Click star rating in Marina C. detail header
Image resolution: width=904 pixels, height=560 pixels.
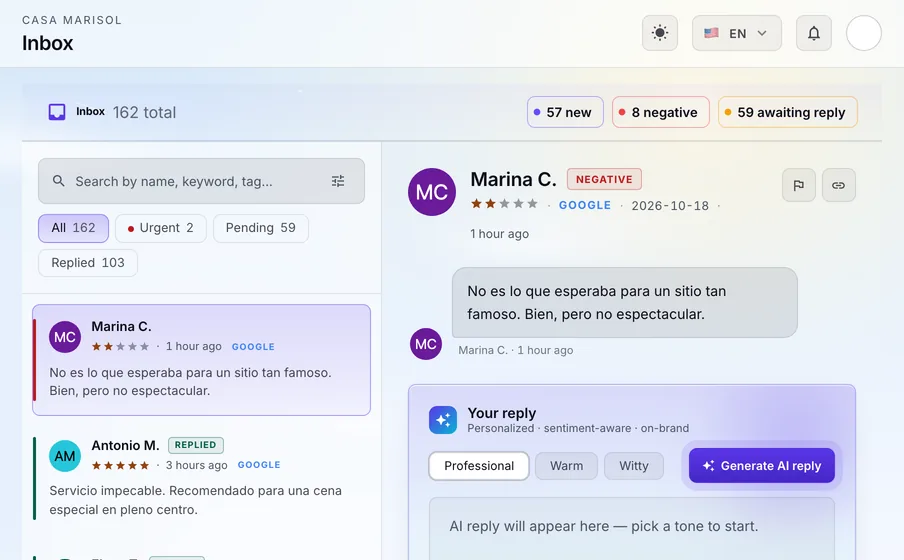point(504,204)
